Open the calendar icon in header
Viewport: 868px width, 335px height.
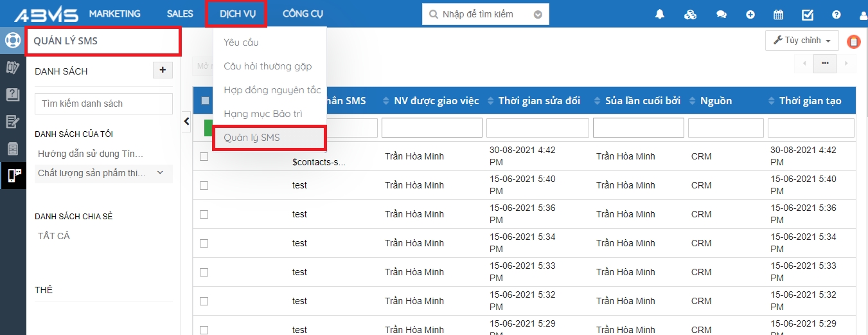pos(778,14)
